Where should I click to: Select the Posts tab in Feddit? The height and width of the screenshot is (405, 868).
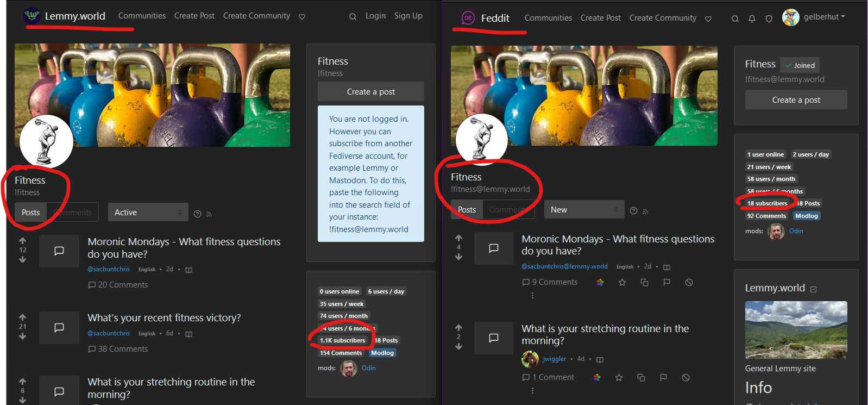click(x=467, y=209)
